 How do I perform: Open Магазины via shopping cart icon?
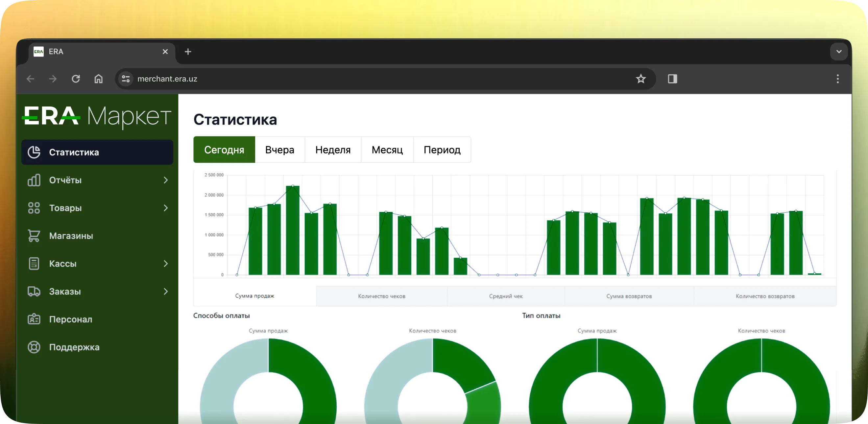click(34, 236)
